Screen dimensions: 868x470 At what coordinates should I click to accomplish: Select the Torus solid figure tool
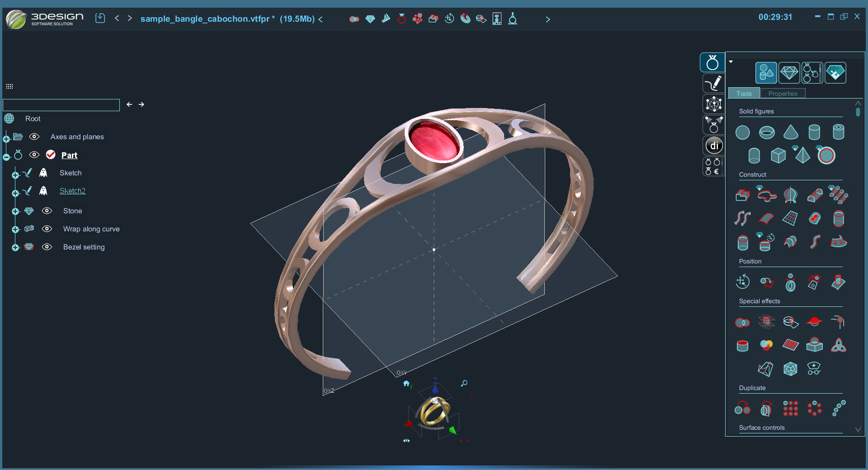point(767,132)
